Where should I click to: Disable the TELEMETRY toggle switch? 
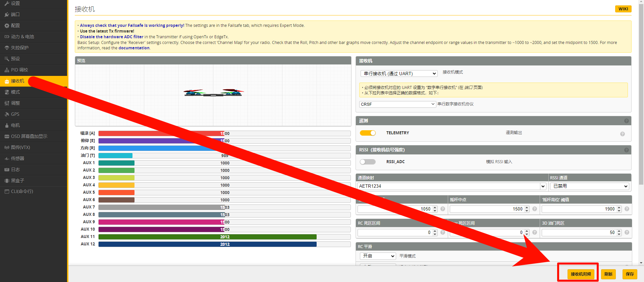point(368,133)
